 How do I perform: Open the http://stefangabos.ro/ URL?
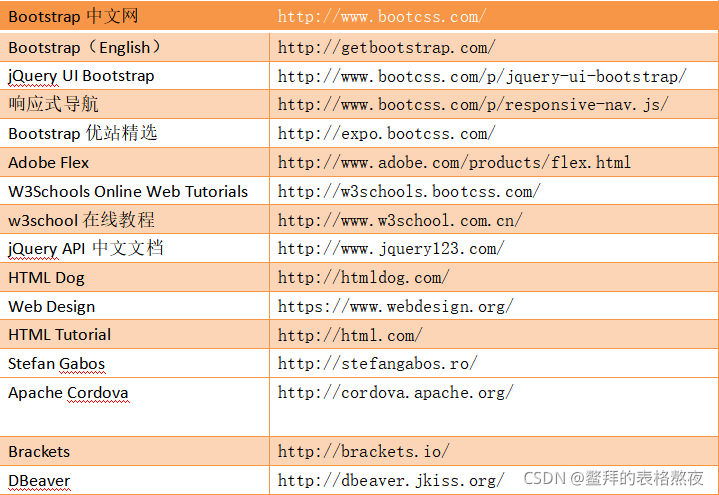point(377,364)
